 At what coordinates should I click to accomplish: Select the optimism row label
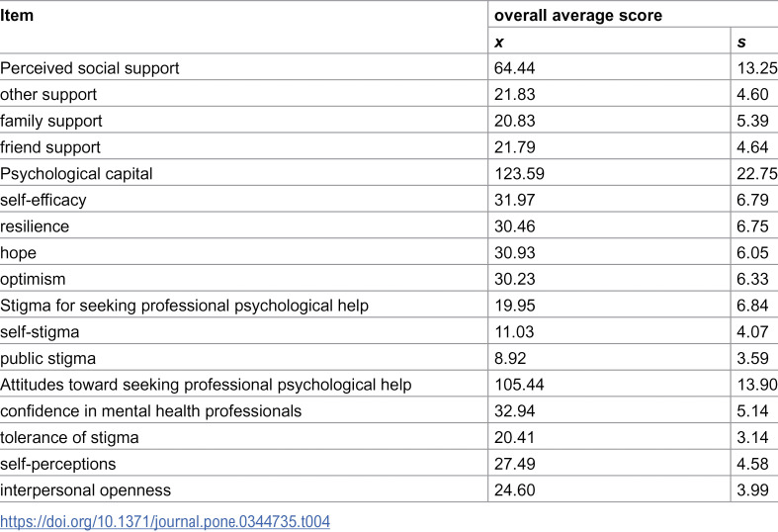pyautogui.click(x=33, y=279)
